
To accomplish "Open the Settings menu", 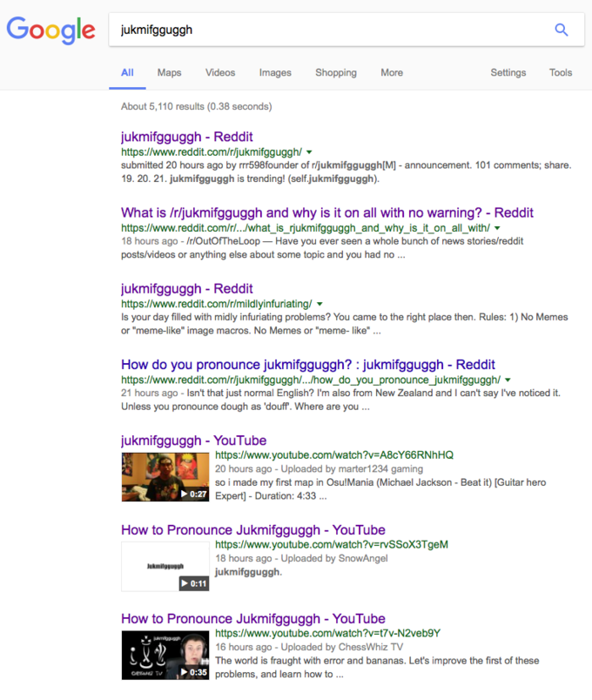I will click(508, 72).
